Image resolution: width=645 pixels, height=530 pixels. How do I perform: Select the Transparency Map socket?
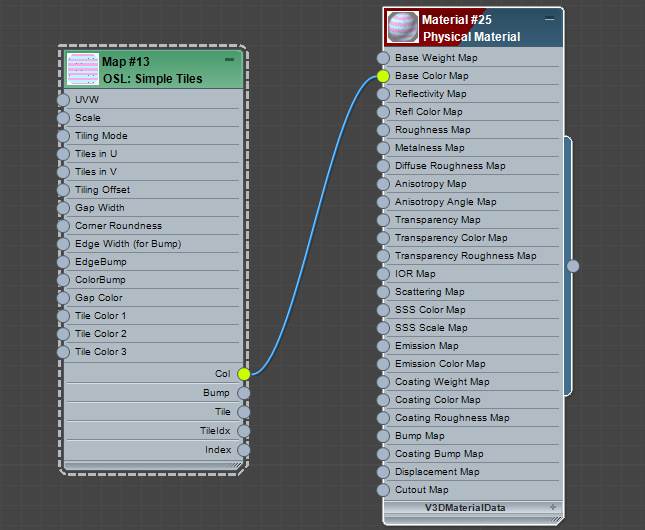click(x=383, y=220)
